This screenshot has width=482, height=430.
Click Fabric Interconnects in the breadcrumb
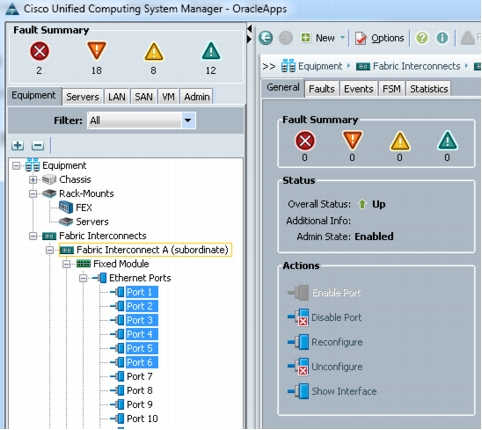pyautogui.click(x=416, y=66)
